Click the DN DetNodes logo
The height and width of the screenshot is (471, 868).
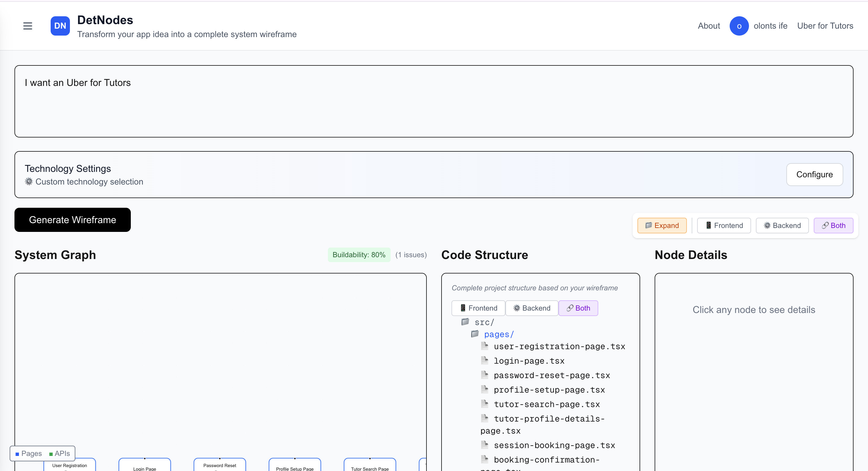click(60, 26)
